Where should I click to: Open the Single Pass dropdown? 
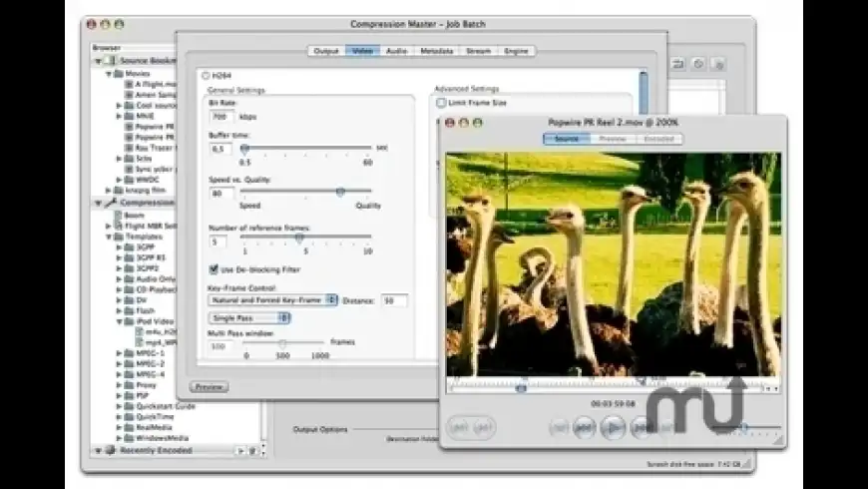(x=249, y=318)
